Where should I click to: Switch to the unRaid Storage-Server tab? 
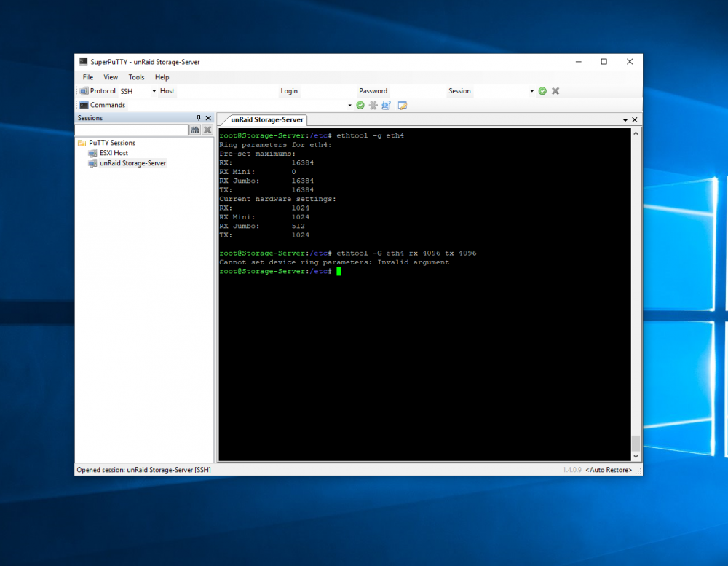click(x=267, y=120)
